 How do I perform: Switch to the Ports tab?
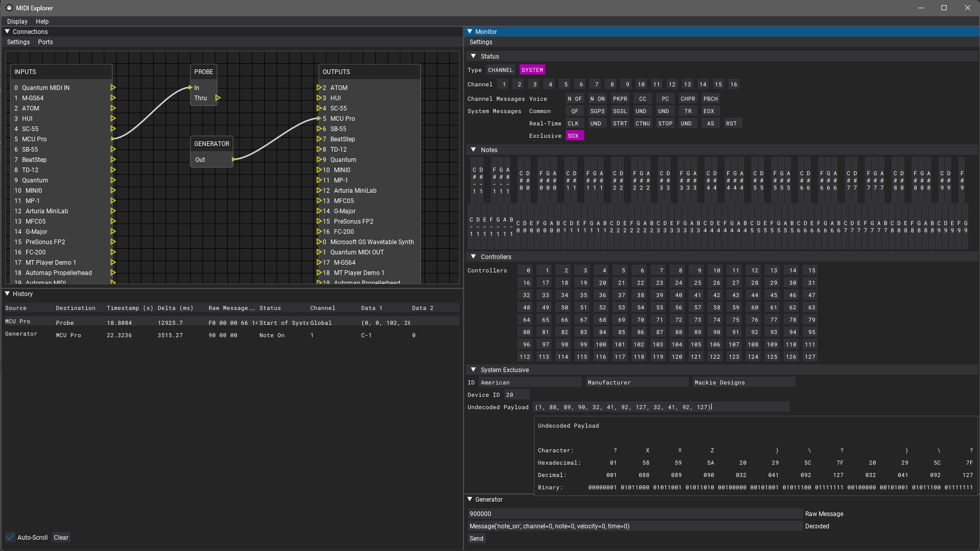click(45, 42)
